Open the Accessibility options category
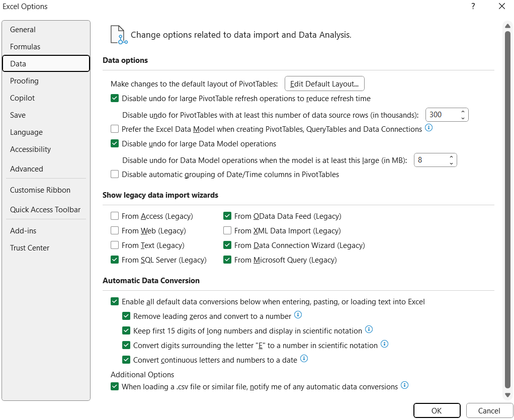The width and height of the screenshot is (514, 420). (x=46, y=149)
